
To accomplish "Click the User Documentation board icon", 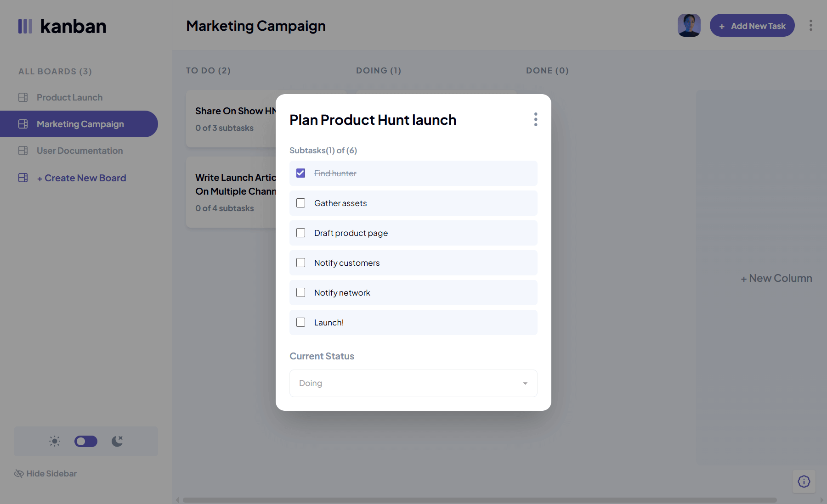I will [x=23, y=151].
